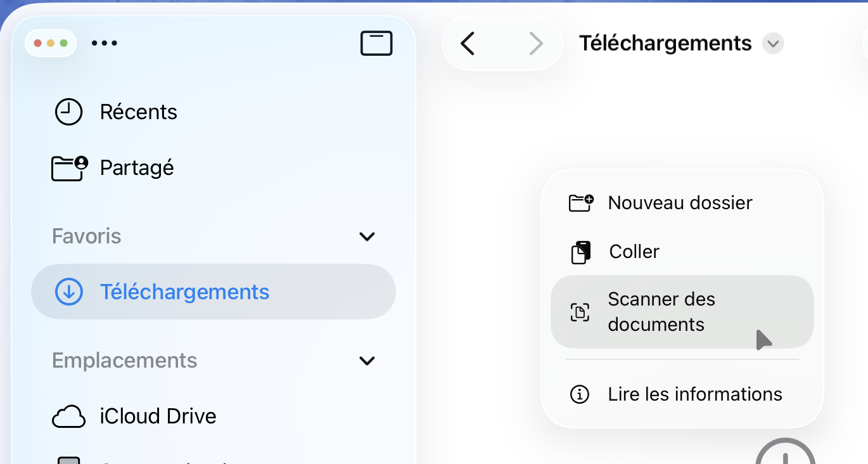Viewport: 868px width, 464px height.
Task: Select Récents in the sidebar
Action: pyautogui.click(x=138, y=112)
